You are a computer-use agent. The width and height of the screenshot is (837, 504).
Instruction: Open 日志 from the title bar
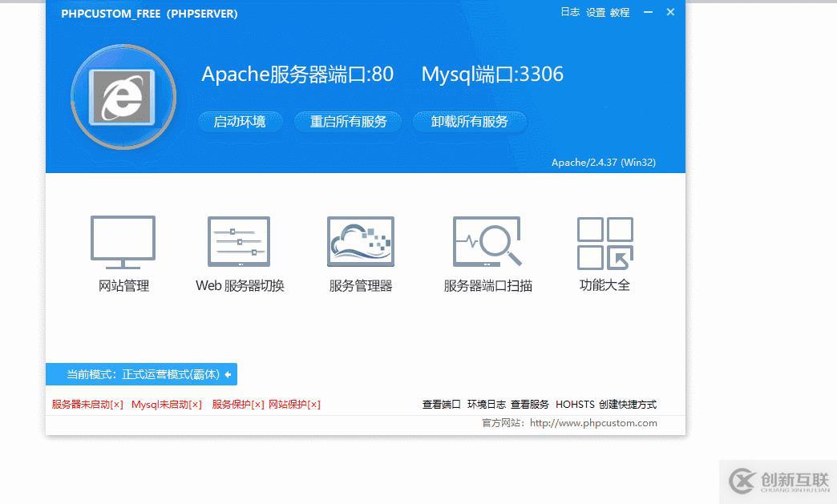click(x=569, y=12)
